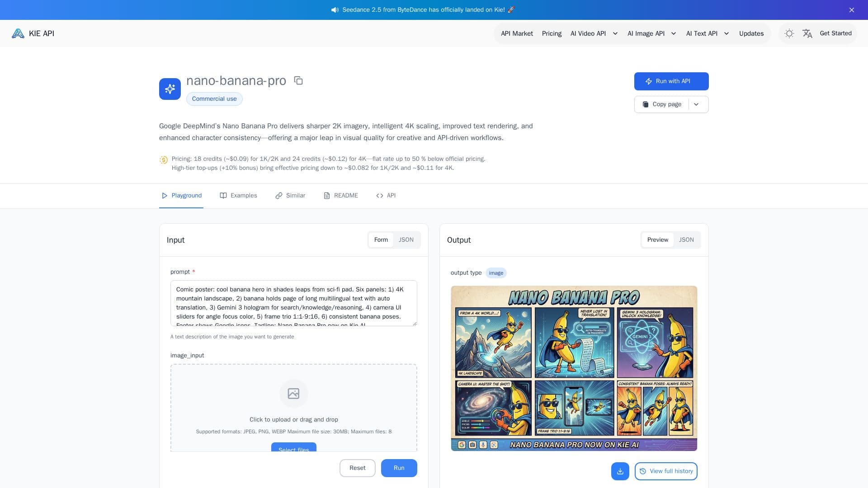Screen dimensions: 868x488
Task: Switch Output panel to JSON view
Action: coord(686,240)
